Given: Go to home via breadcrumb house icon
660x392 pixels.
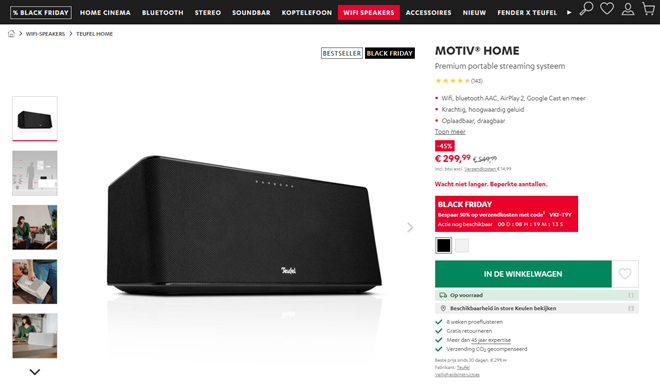Looking at the screenshot, I should [x=11, y=34].
